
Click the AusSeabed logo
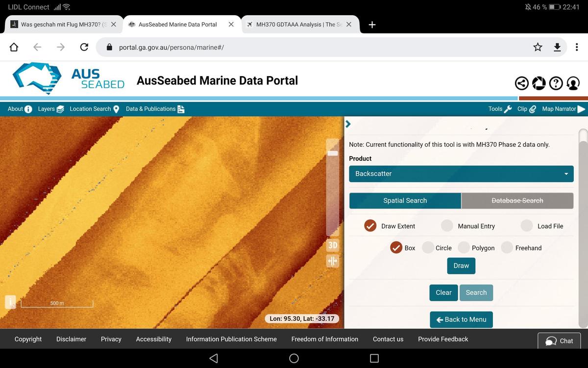(69, 79)
